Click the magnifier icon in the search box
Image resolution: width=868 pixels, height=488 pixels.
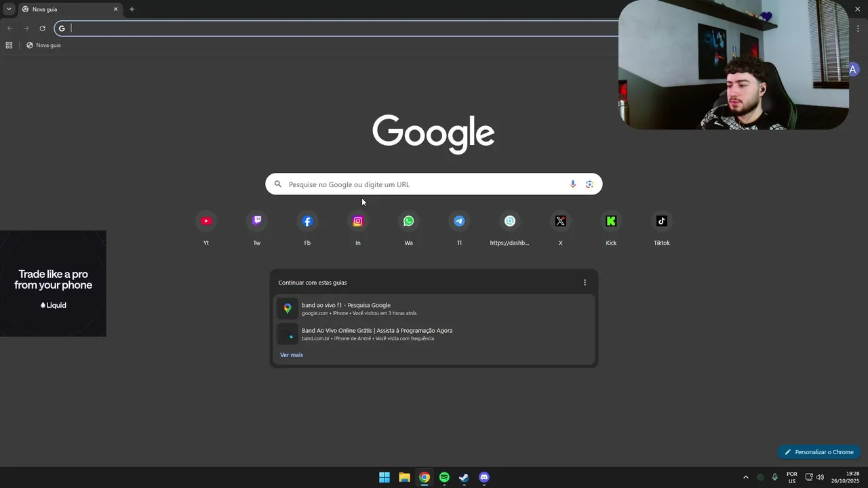pos(278,184)
